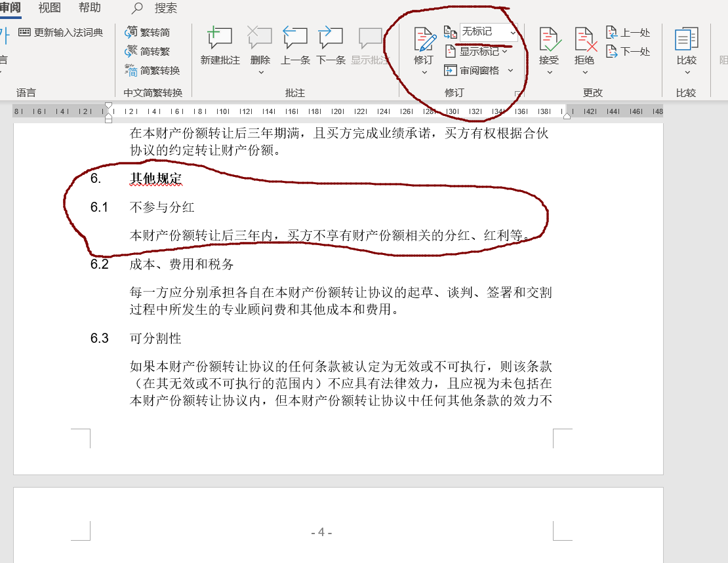Click the line starting 在本财产份额转让后三年期满

click(339, 133)
